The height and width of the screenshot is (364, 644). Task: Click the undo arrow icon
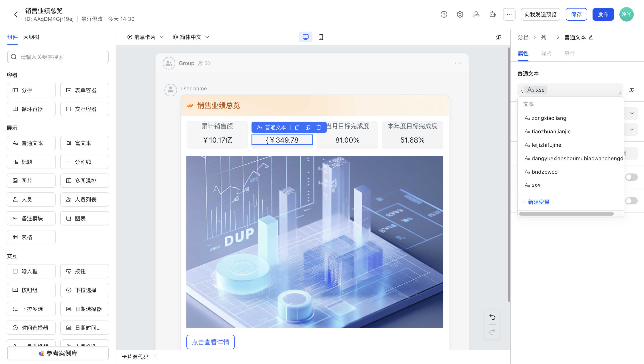tap(492, 317)
